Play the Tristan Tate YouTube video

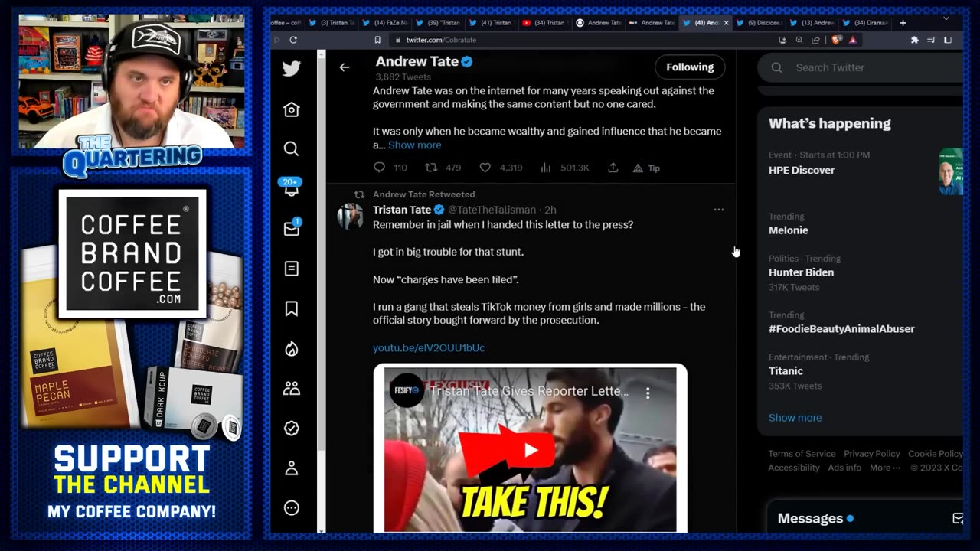(x=530, y=450)
